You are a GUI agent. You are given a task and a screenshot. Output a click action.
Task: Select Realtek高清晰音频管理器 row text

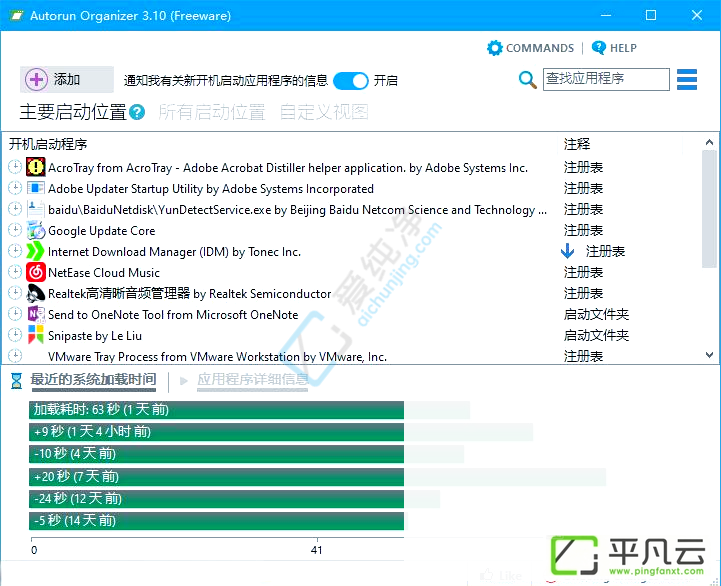(189, 293)
